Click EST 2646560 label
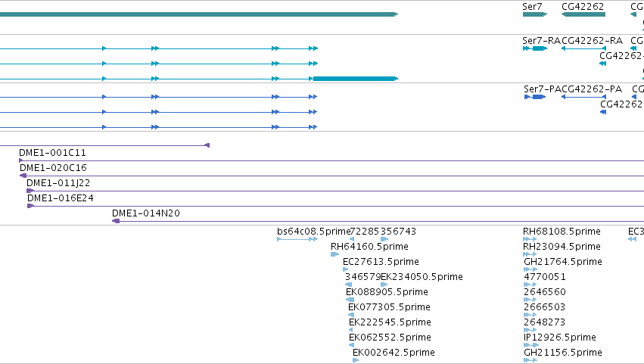Viewport: 644px width, 364px height. (545, 293)
